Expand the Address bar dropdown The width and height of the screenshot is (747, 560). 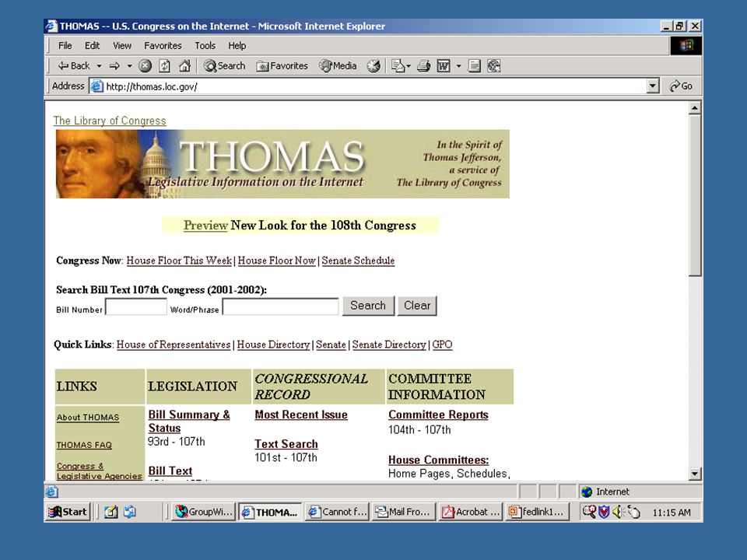tap(653, 86)
